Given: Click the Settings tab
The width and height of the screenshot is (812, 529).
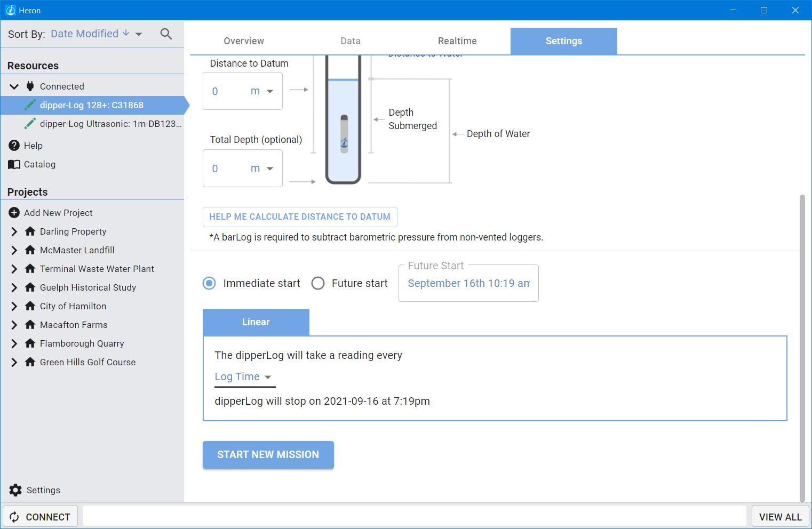Looking at the screenshot, I should point(564,41).
